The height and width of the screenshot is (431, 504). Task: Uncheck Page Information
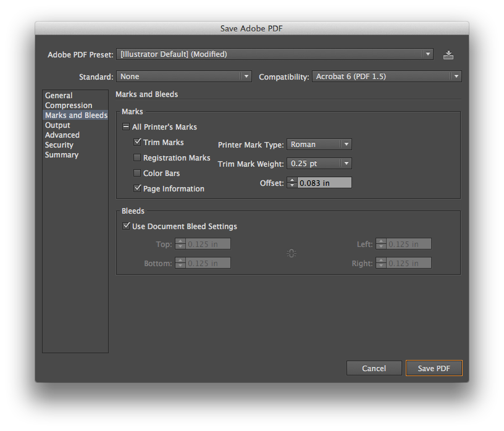[136, 188]
